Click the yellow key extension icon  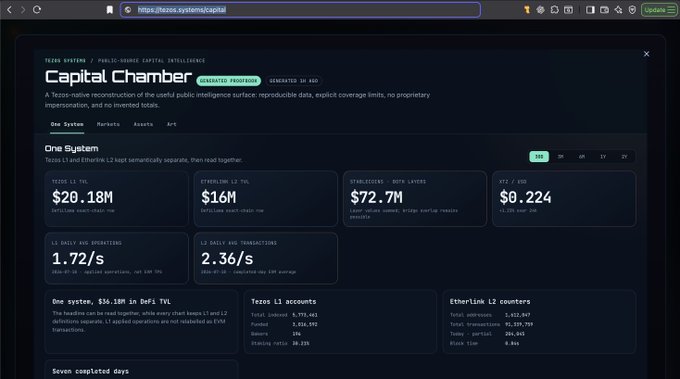click(527, 10)
